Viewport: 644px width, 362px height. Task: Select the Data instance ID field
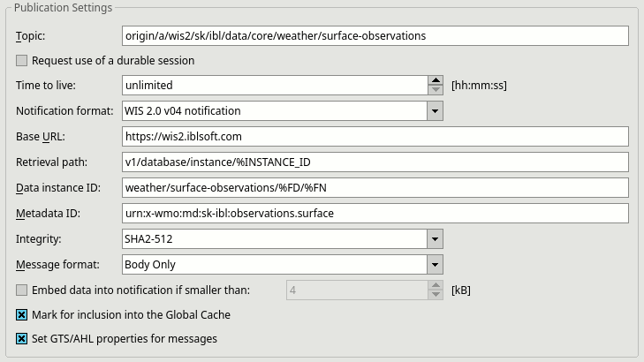[x=375, y=187]
